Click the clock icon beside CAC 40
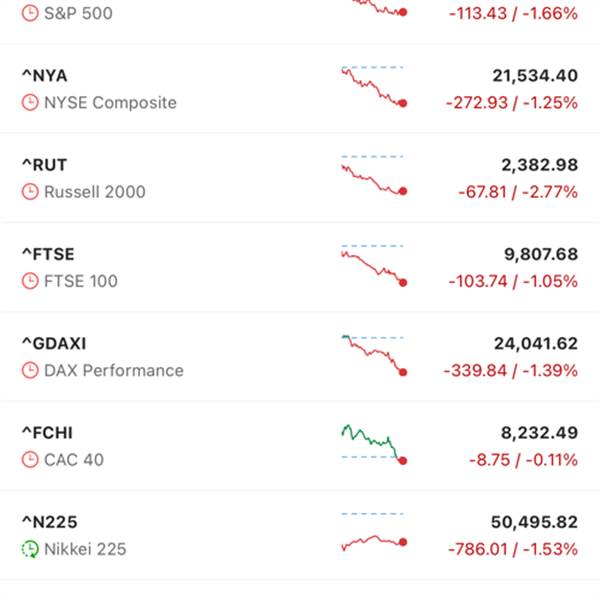The width and height of the screenshot is (600, 600). 29,460
